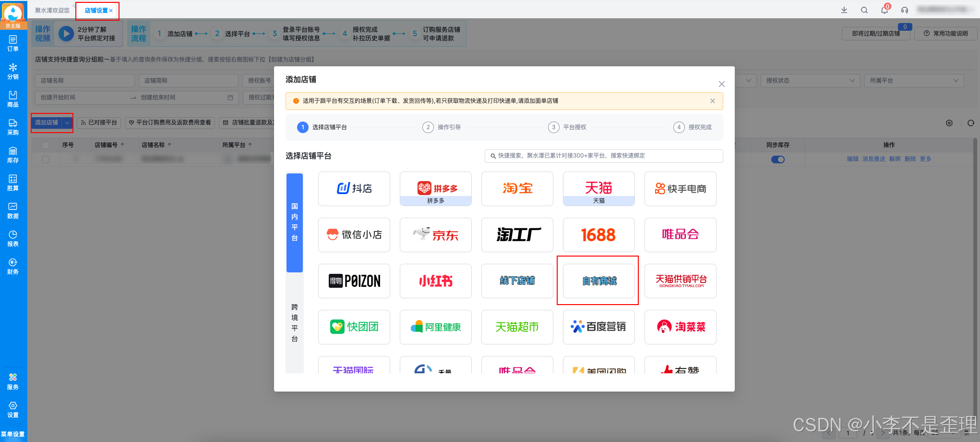Tick the select-all checkbox in table header
980x442 pixels.
(x=46, y=145)
